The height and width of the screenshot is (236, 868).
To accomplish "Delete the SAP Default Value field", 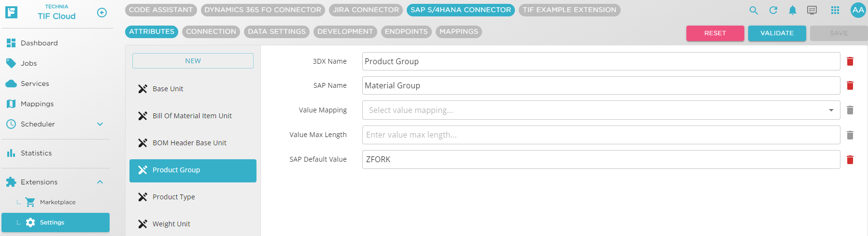I will coord(850,160).
